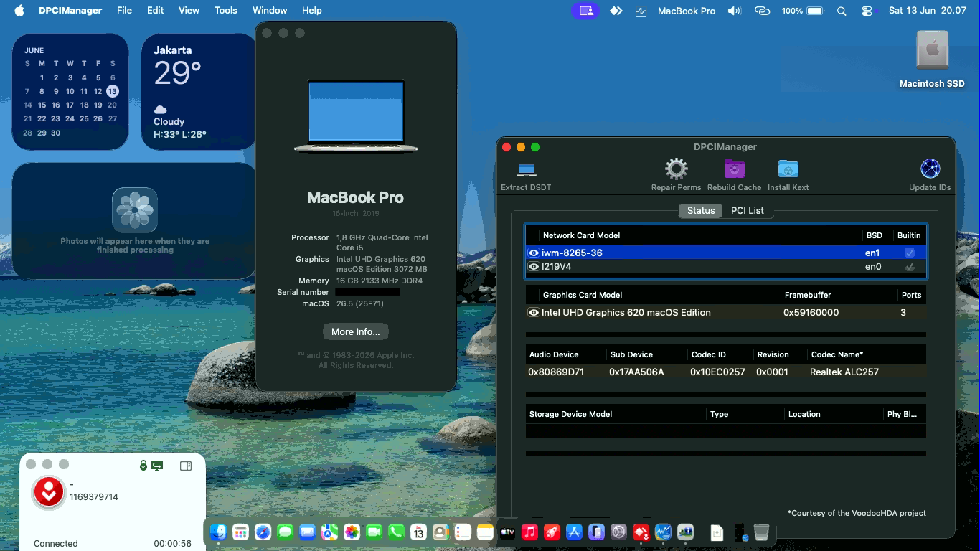Viewport: 980px width, 551px height.
Task: Toggle eye icon for Intel UHD Graphics 620
Action: coord(533,312)
